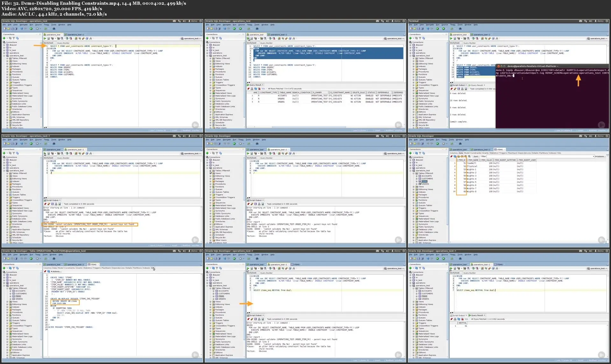Click gear icon in top-left thumbnail's title bar
Screen dimensions: 611x364
click(x=201, y=21)
